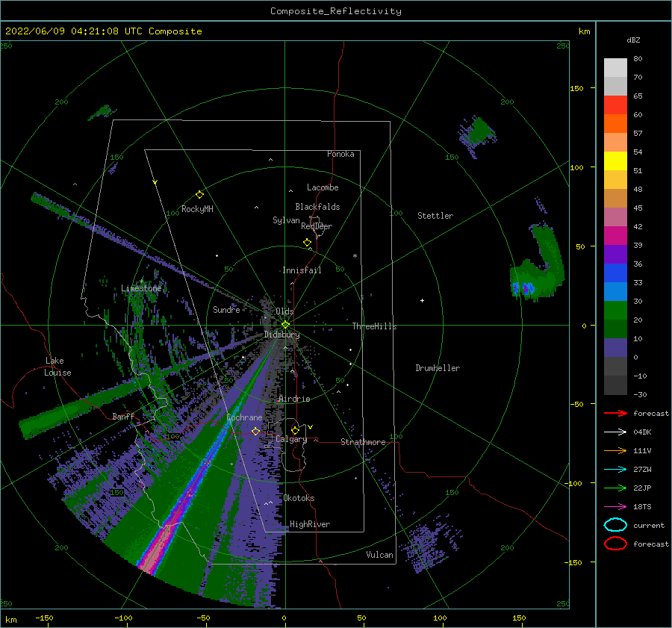Select the yellow 54 dBZ color swatch
The image size is (672, 628).
(x=615, y=161)
